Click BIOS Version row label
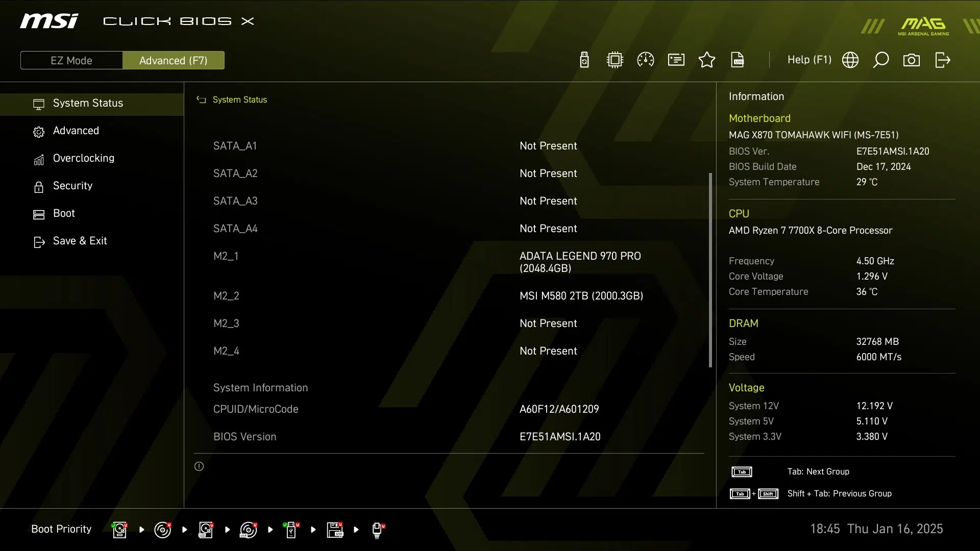Viewport: 980px width, 551px height. click(244, 437)
